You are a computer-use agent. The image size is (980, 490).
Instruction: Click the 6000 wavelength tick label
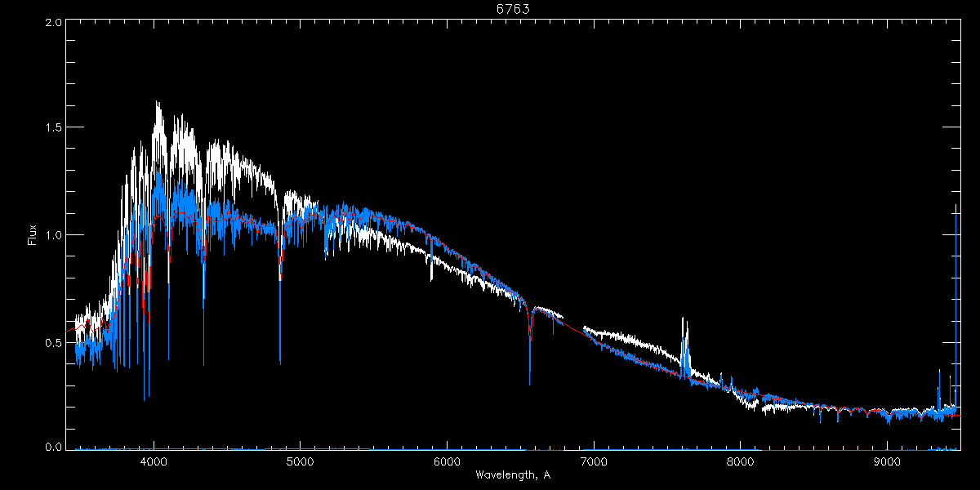(447, 461)
